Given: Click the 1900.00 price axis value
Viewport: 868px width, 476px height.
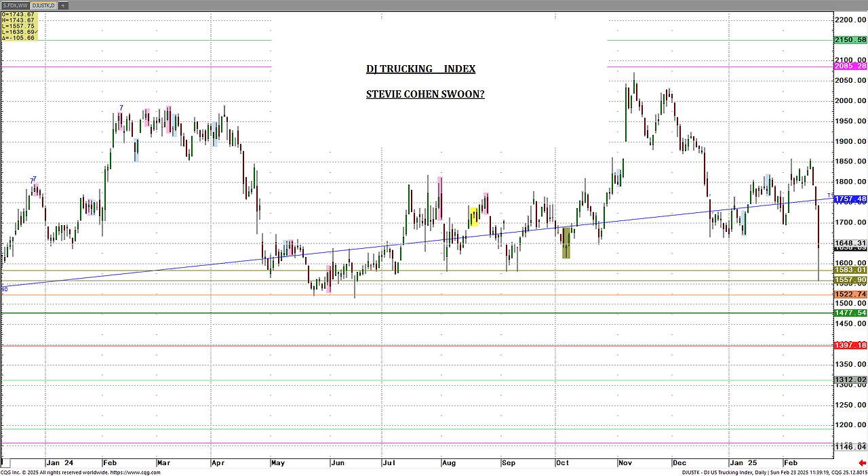Looking at the screenshot, I should pos(850,142).
